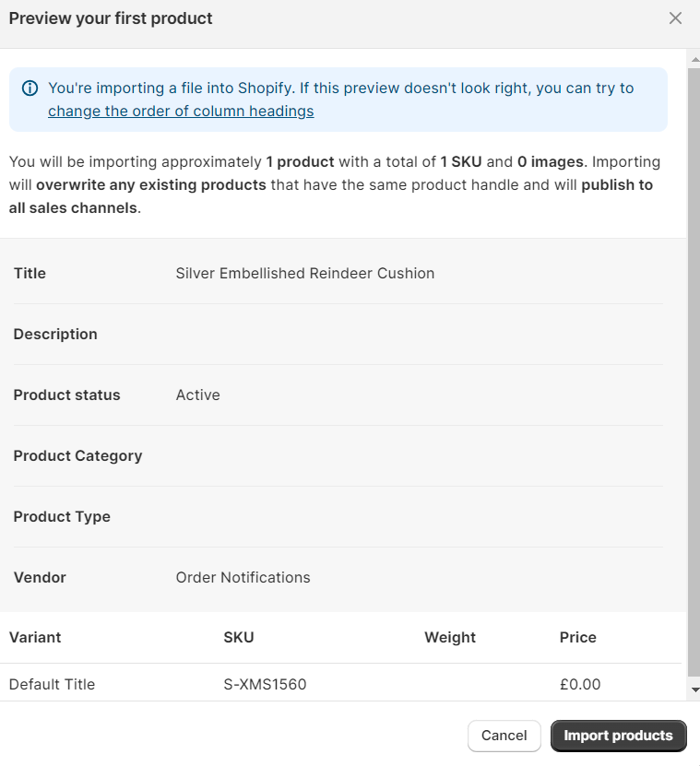Click the info icon in the blue banner

30,88
